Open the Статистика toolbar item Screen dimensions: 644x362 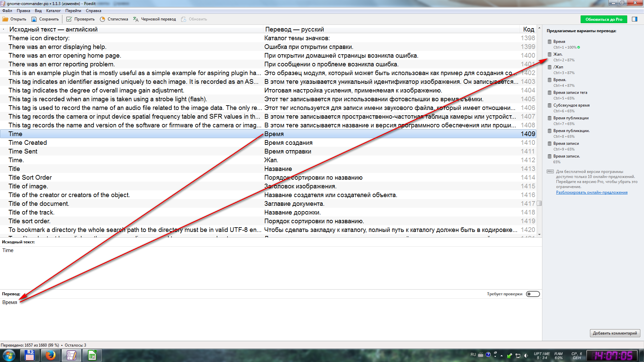(x=114, y=19)
